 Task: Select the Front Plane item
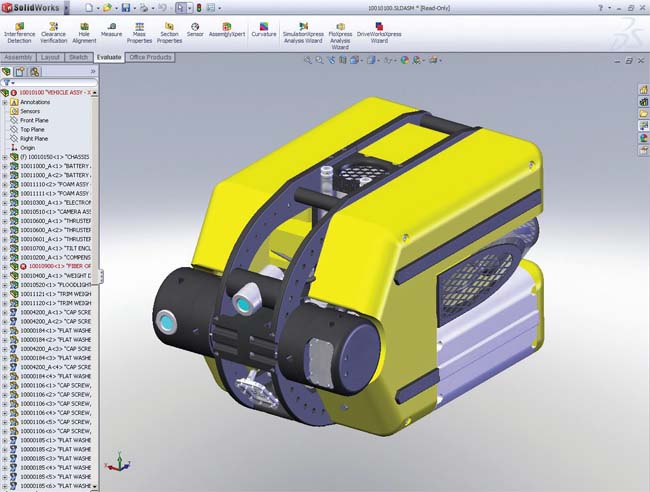point(34,120)
